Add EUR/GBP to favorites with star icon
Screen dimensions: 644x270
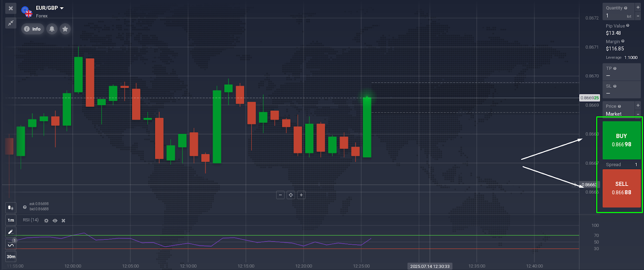pyautogui.click(x=65, y=29)
